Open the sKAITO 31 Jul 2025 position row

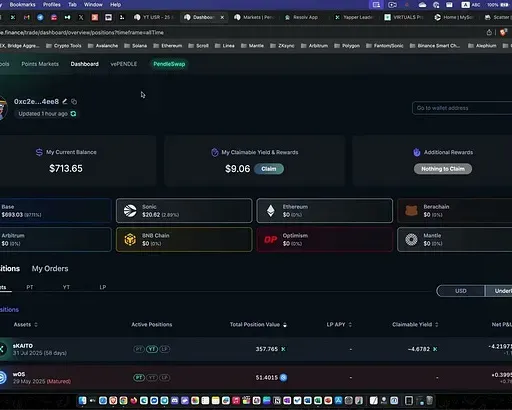click(x=256, y=349)
